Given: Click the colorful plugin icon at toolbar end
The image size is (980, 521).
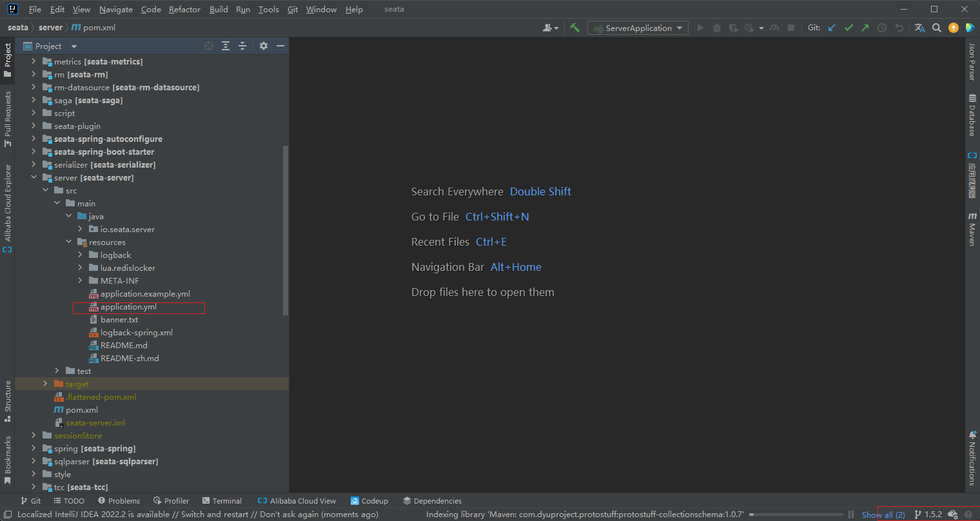Looking at the screenshot, I should pos(970,28).
